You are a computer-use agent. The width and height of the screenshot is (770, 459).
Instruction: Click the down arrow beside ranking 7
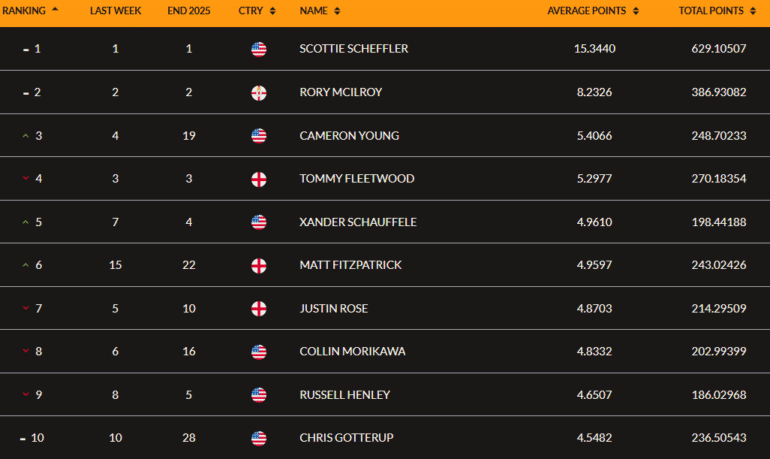click(x=25, y=308)
